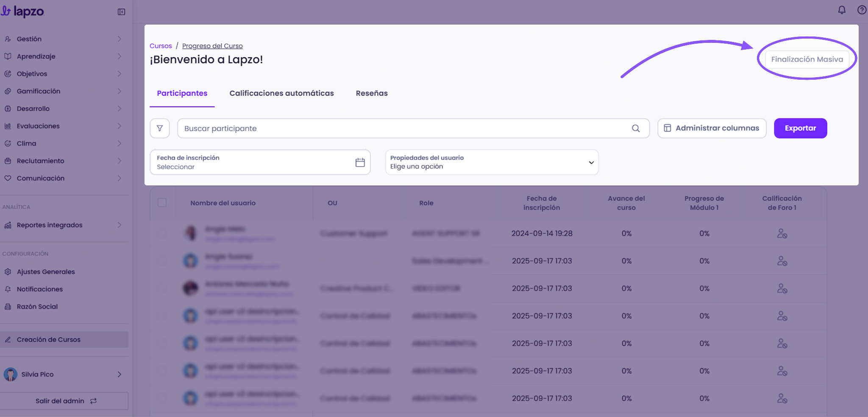Open the calendar icon in Fecha de inscripción
This screenshot has height=417, width=868.
(x=360, y=162)
